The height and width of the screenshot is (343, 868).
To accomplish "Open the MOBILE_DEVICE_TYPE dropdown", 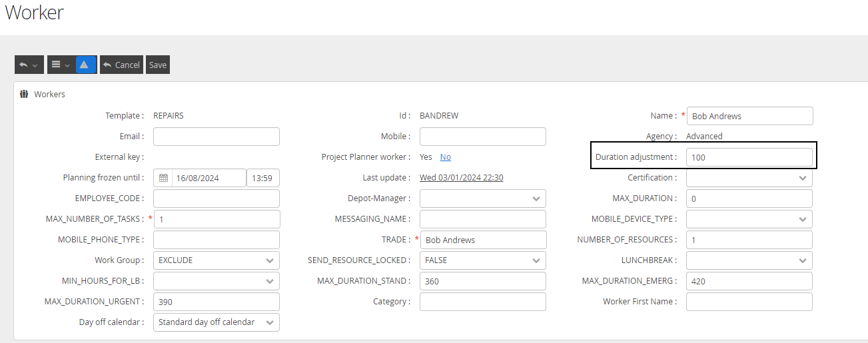I will [x=749, y=219].
